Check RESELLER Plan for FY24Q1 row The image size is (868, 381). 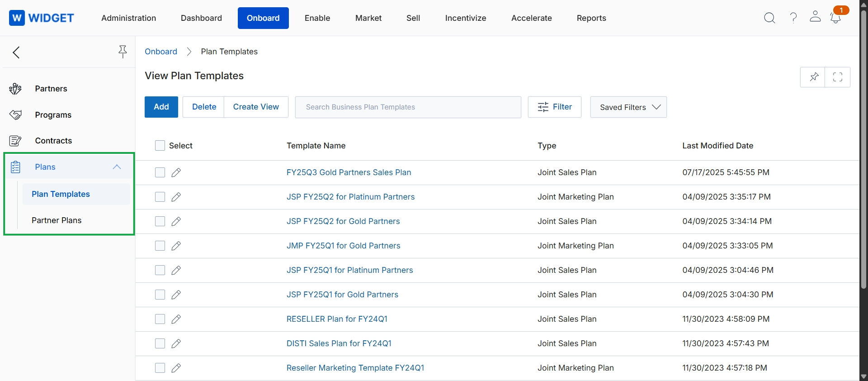(160, 319)
